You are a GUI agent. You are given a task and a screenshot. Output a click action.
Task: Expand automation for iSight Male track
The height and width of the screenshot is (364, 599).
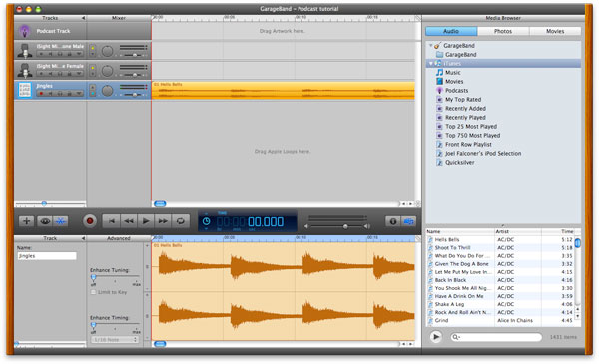[x=79, y=54]
